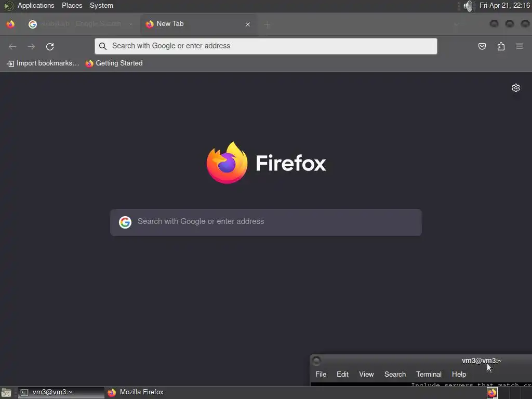Click the Firefox workspace switcher thumbnail
Screen dimensions: 532x399
tap(493, 393)
